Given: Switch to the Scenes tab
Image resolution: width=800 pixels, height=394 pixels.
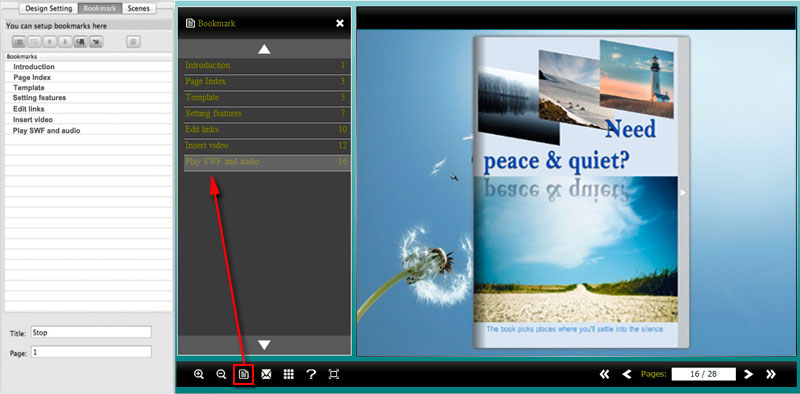Looking at the screenshot, I should 139,9.
